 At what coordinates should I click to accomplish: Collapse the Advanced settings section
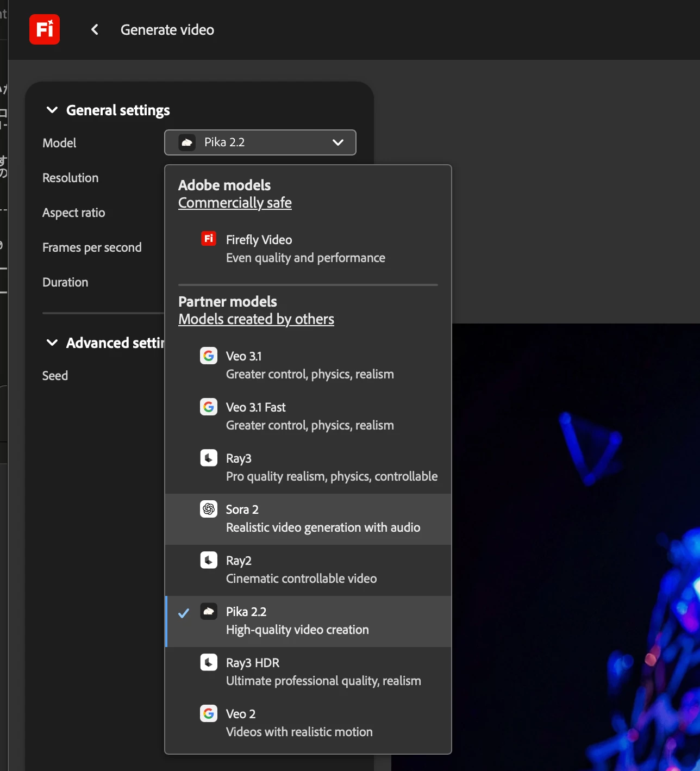pyautogui.click(x=52, y=343)
